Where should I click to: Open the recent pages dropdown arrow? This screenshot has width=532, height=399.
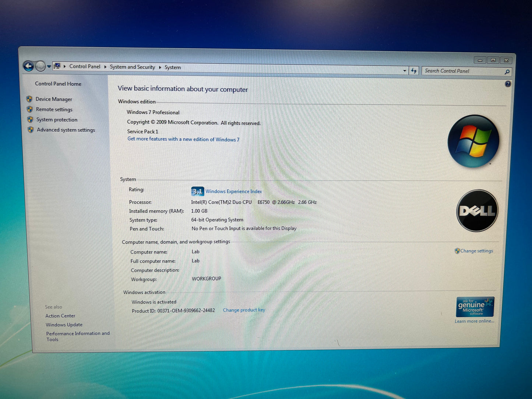point(49,67)
